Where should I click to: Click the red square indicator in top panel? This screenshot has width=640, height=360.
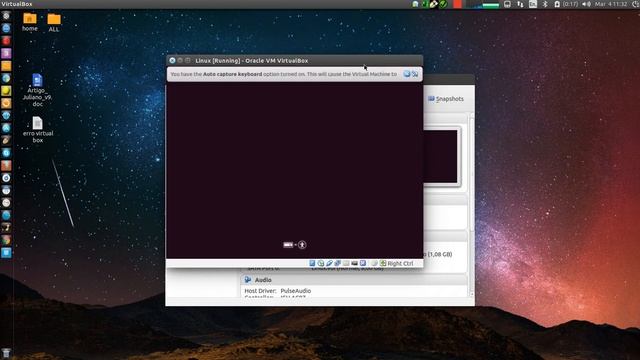[457, 4]
